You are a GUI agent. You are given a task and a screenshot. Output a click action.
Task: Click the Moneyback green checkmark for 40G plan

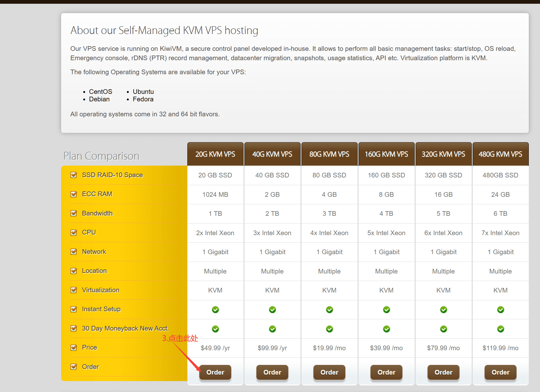(x=272, y=329)
